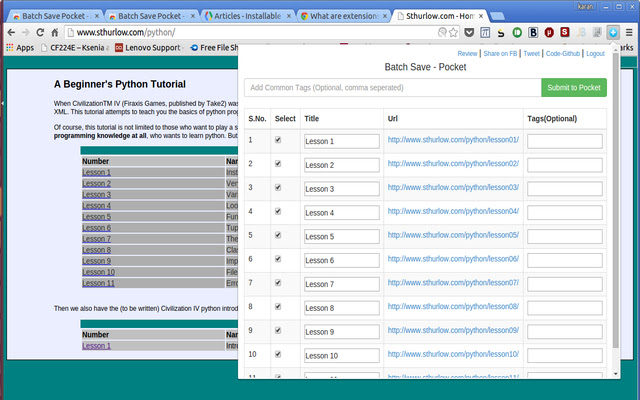Open the lesson03 URL link
Image resolution: width=640 pixels, height=400 pixels.
[x=453, y=188]
